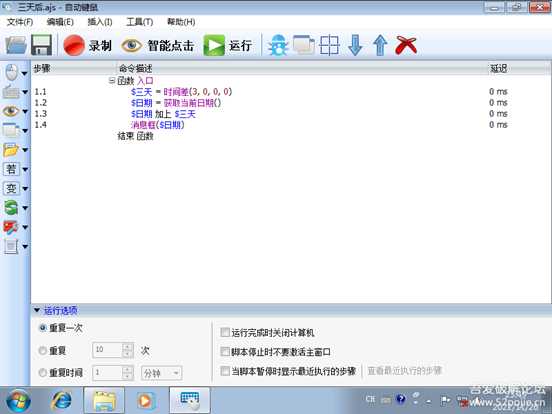Click the help question mark tray icon
This screenshot has height=414, width=552.
point(401,399)
